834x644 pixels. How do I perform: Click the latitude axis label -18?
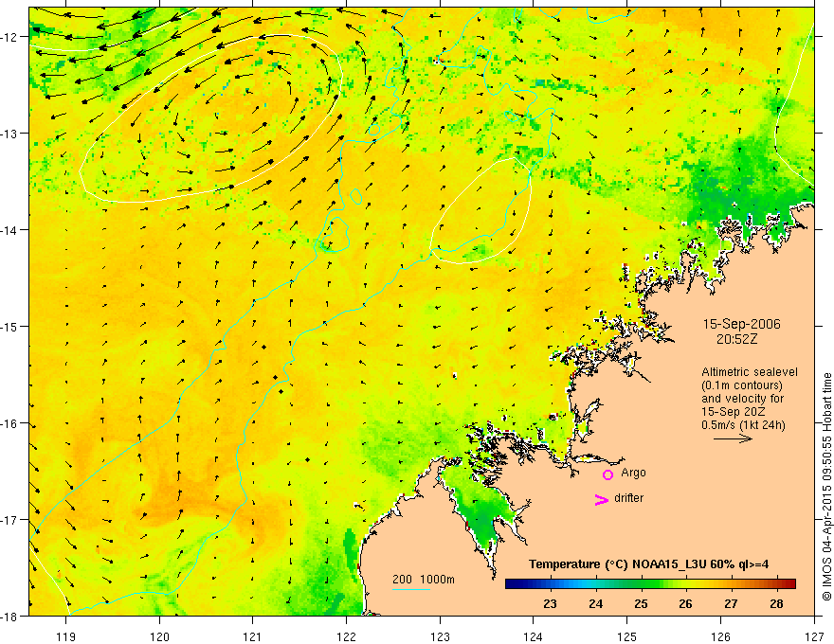10,616
